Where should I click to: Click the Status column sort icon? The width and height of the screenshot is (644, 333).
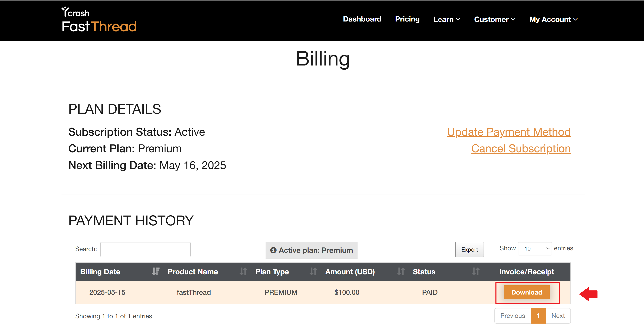(476, 271)
